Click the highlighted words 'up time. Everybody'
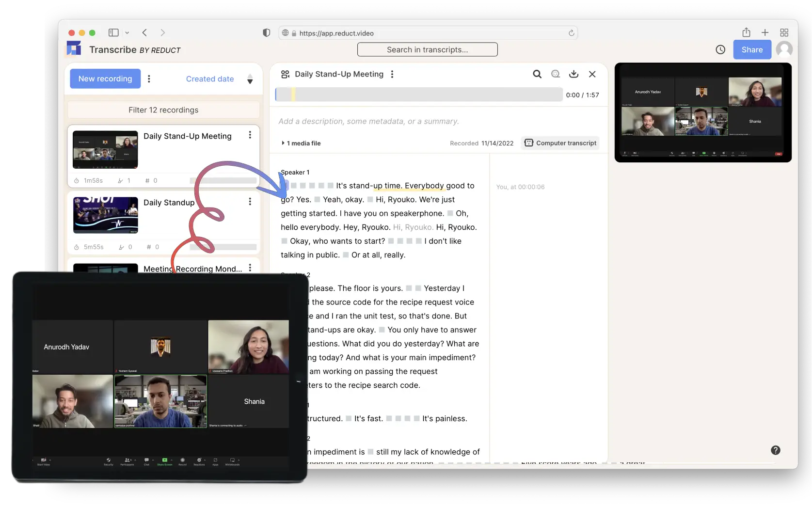Viewport: 812px width, 507px height. pyautogui.click(x=409, y=186)
